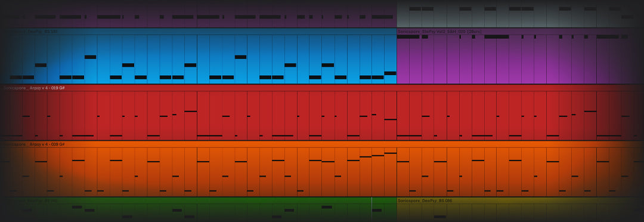Select the orange Arpsy clip body
644x222 pixels.
[x=322, y=172]
